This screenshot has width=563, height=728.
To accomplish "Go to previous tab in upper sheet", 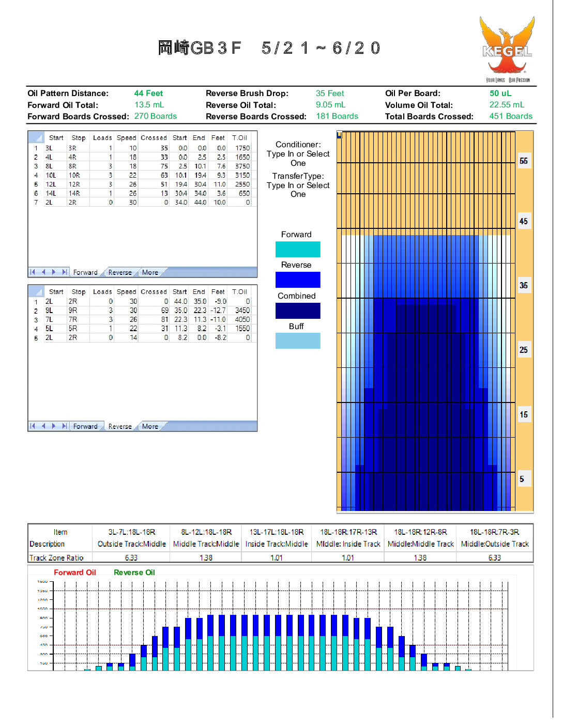I will [43, 272].
